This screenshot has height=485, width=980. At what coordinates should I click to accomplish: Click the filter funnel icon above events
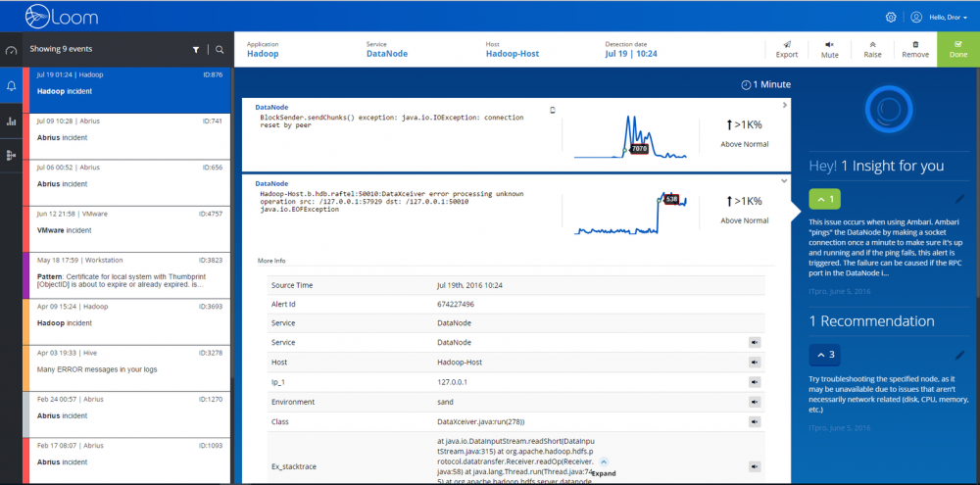coord(196,48)
